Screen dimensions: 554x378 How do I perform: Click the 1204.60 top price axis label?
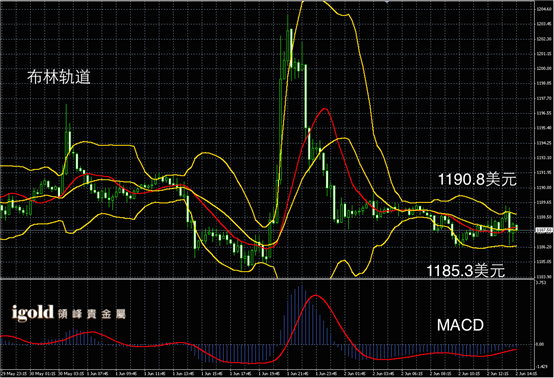click(544, 9)
